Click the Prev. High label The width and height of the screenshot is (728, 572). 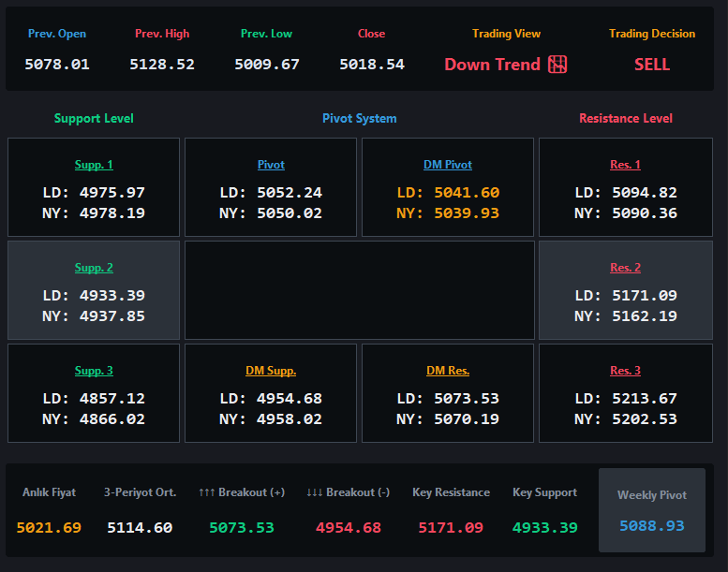pyautogui.click(x=162, y=34)
